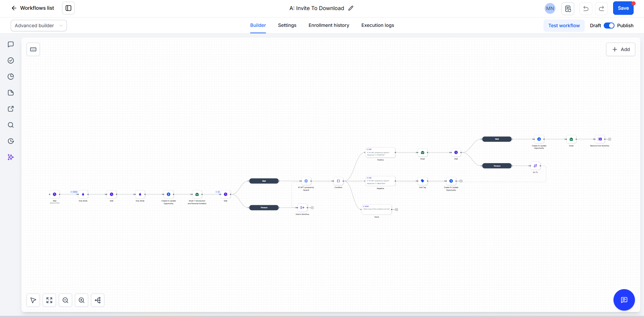Undo the last change
Image resolution: width=644 pixels, height=317 pixels.
586,8
